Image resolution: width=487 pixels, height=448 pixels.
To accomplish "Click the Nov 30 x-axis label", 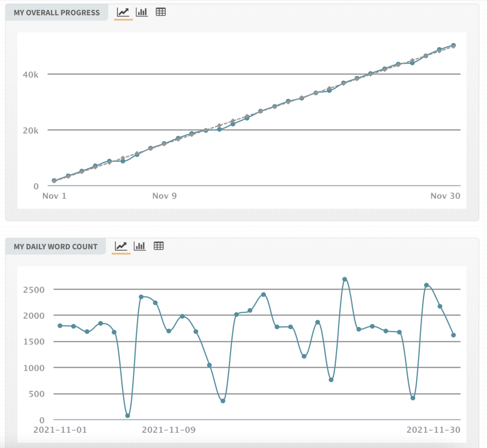I will tap(445, 196).
